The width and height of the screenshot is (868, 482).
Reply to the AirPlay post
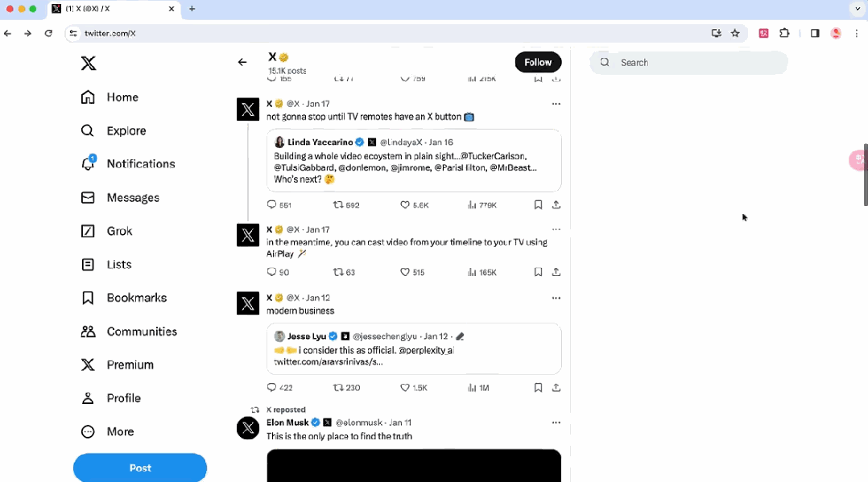(x=278, y=272)
